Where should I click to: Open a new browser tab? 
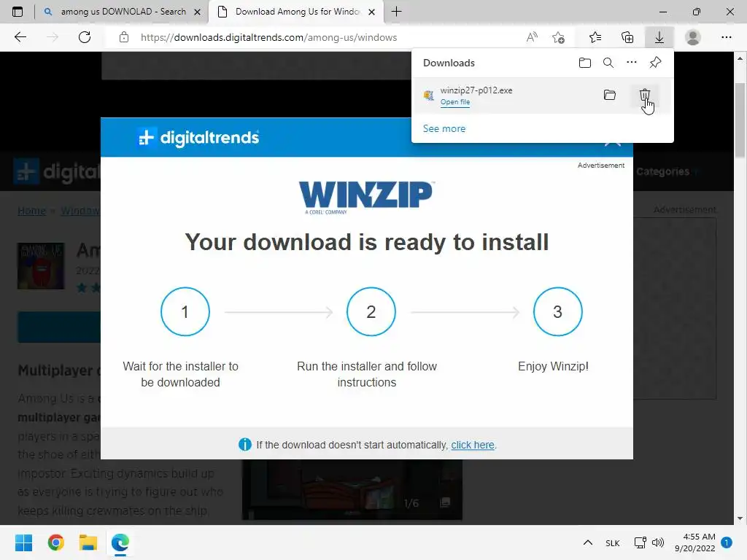pos(396,12)
